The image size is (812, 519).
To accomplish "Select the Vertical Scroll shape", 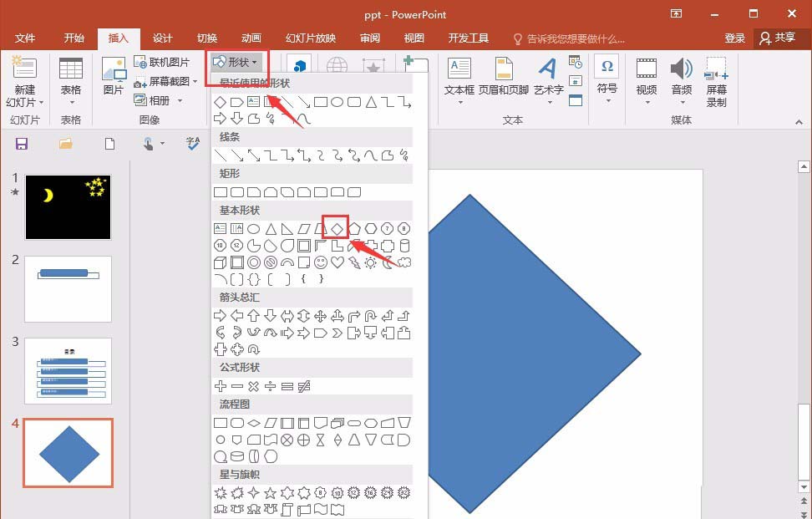I will 287,510.
